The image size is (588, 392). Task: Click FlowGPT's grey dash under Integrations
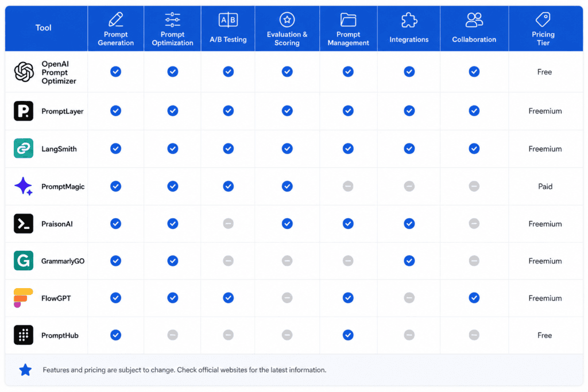coord(409,298)
